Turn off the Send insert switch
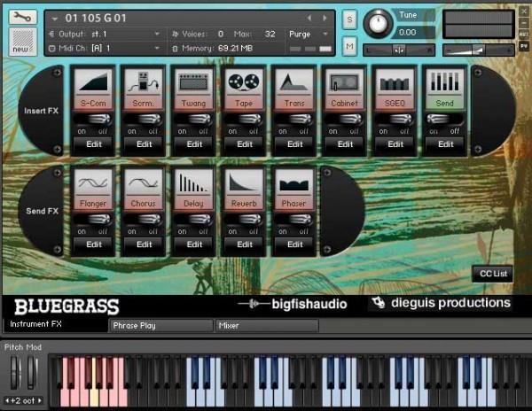 click(445, 120)
